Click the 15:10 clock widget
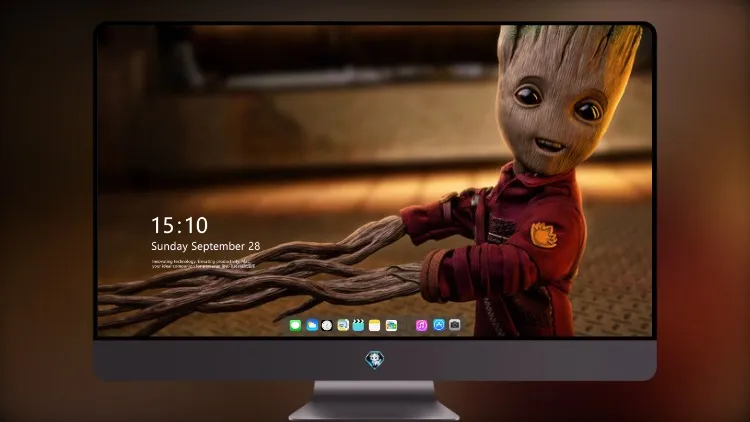This screenshot has height=422, width=750. [x=180, y=225]
